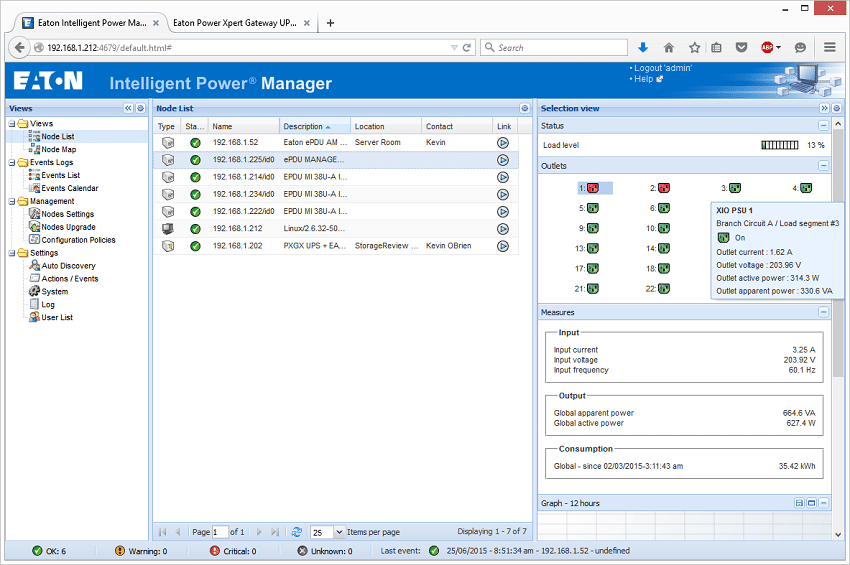Select outlet 21 icon
The height and width of the screenshot is (565, 850).
point(593,288)
